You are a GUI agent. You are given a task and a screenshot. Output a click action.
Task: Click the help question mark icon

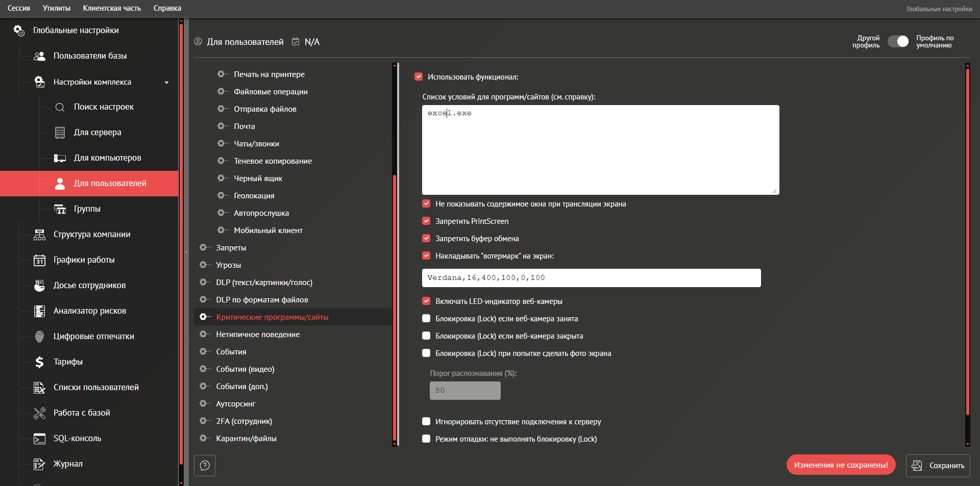[205, 466]
